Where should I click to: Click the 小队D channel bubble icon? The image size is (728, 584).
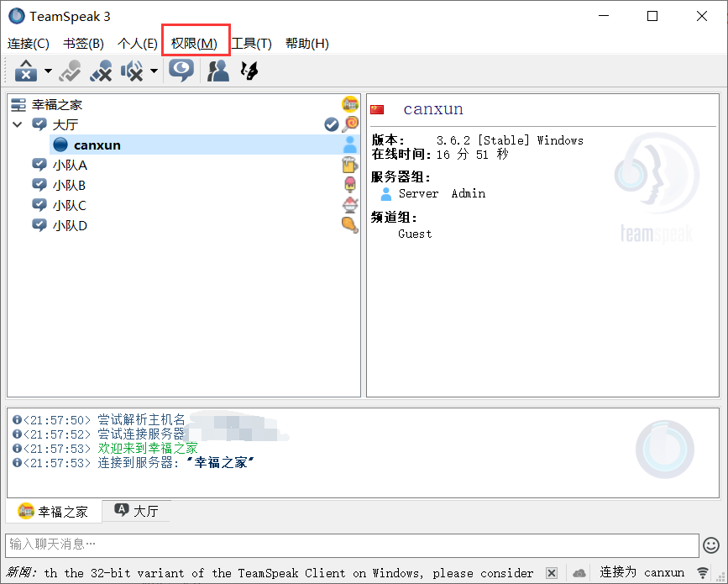(39, 225)
